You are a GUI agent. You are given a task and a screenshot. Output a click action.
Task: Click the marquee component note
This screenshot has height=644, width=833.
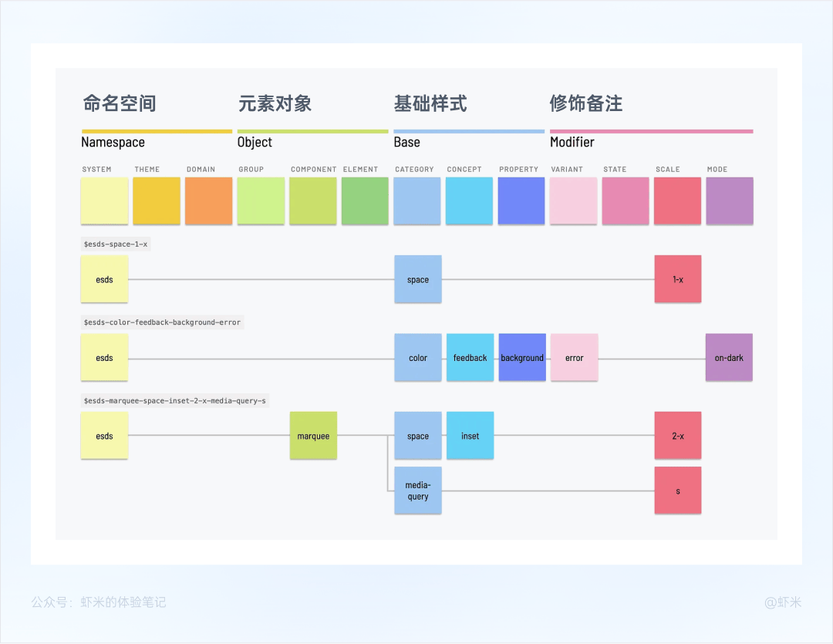pos(313,435)
